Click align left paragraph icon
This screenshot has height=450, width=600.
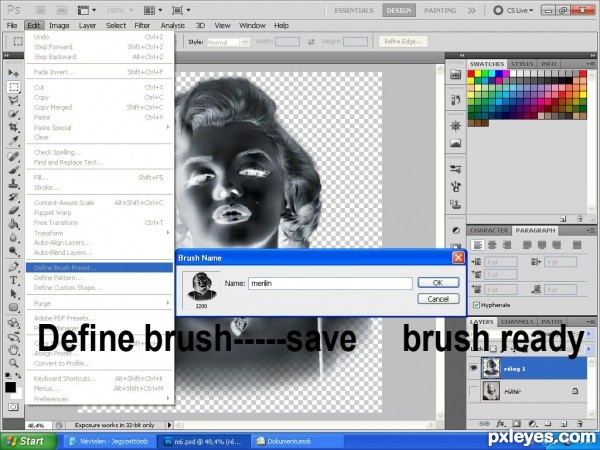pyautogui.click(x=478, y=245)
